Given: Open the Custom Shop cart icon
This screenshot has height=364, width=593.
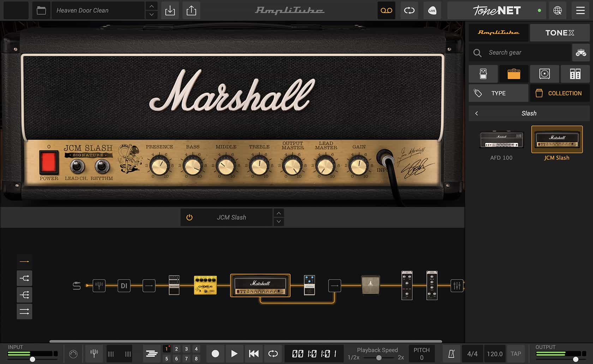Looking at the screenshot, I should [581, 53].
